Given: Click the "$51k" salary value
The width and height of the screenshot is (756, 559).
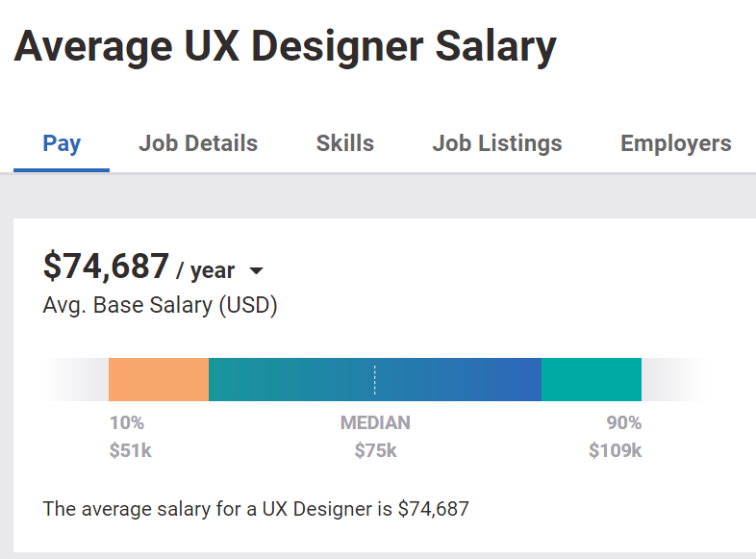Looking at the screenshot, I should coord(130,450).
